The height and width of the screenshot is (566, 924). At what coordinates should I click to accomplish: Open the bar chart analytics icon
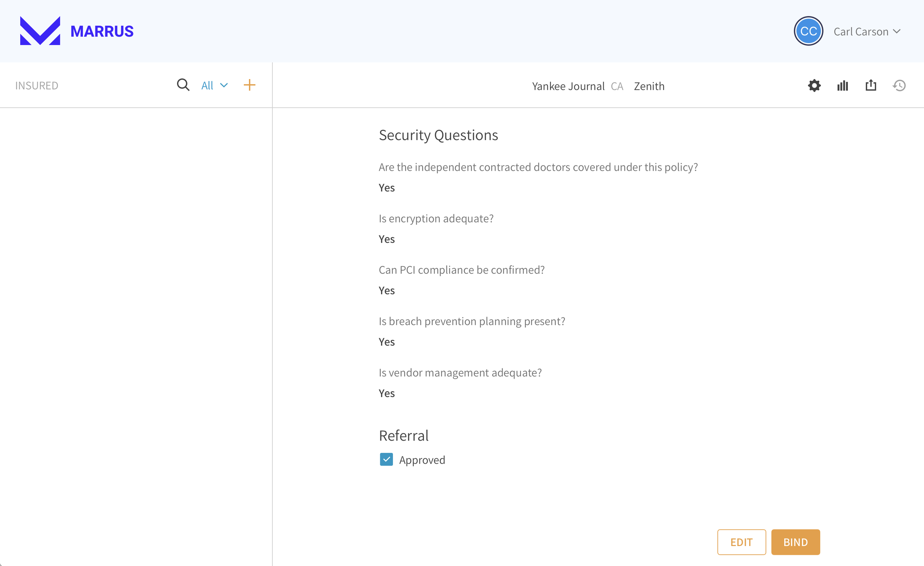(842, 86)
